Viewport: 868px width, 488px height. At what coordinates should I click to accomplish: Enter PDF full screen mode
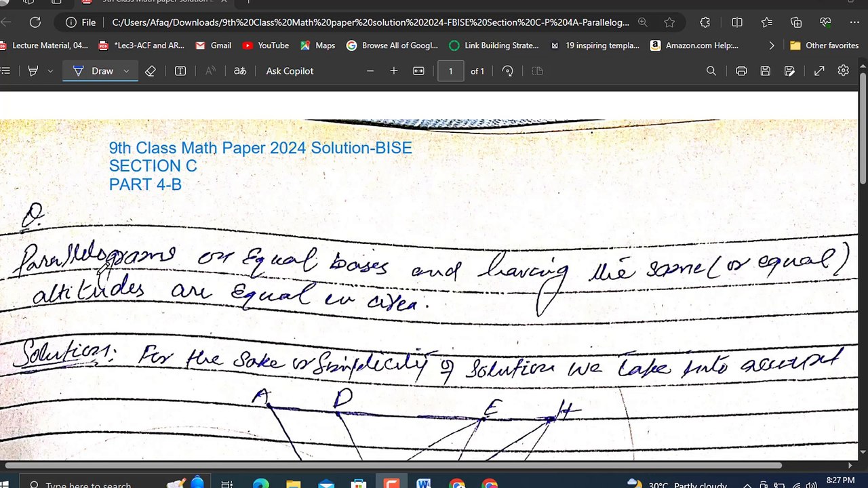point(819,70)
